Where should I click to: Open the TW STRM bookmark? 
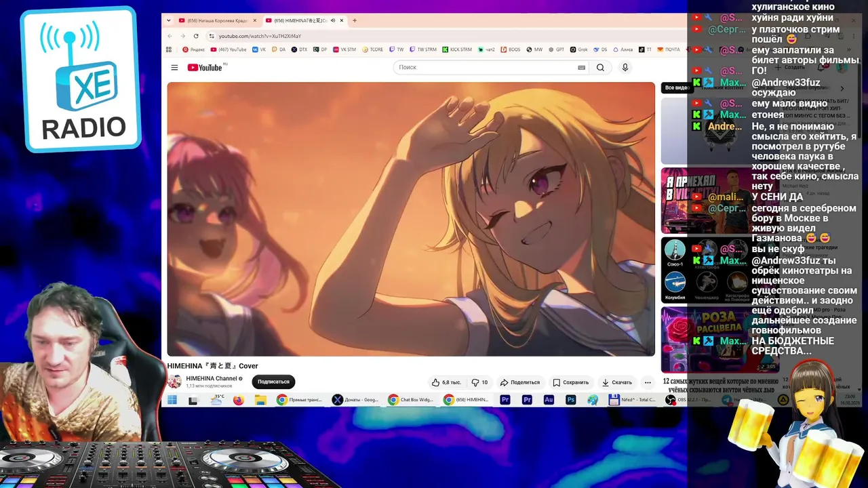422,49
